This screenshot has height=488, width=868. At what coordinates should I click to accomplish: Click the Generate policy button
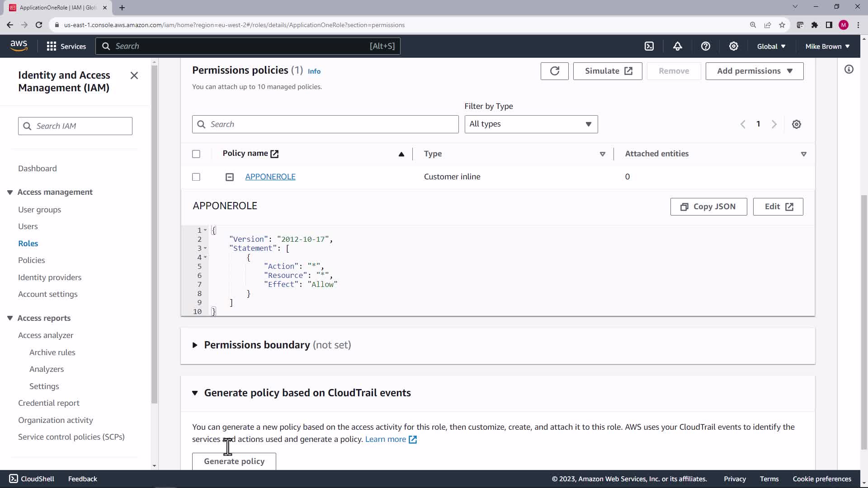pos(234,461)
